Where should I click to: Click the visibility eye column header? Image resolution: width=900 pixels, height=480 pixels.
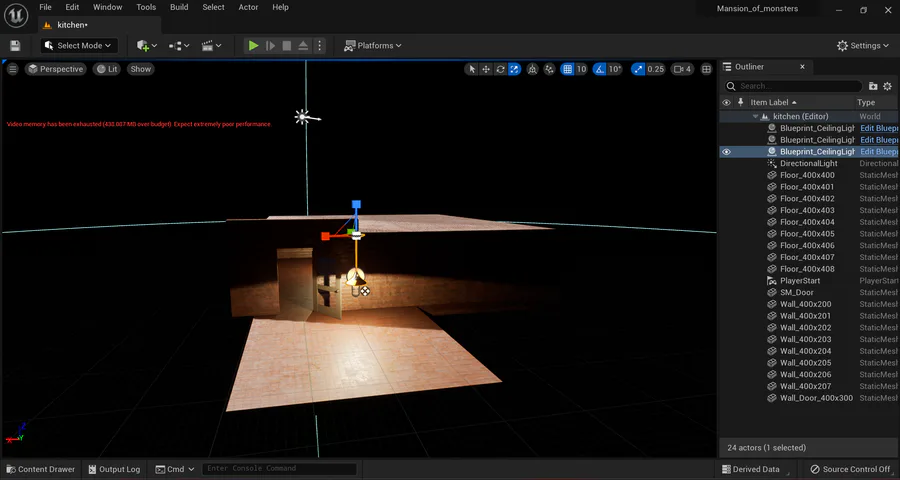click(726, 102)
